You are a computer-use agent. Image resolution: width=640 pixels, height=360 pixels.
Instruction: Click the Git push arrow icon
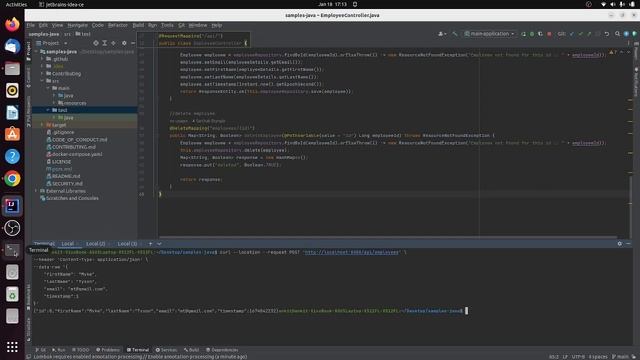tap(589, 34)
